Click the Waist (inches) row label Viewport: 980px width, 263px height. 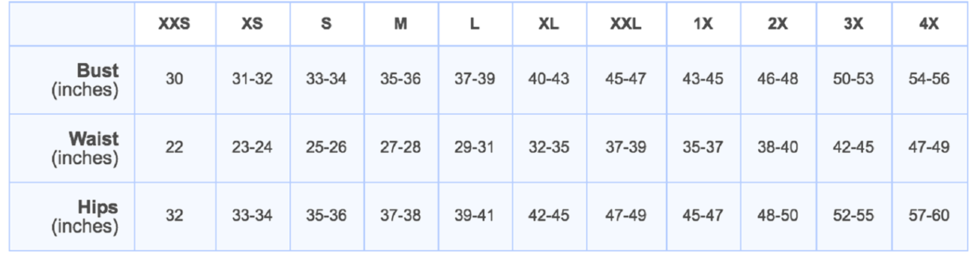pyautogui.click(x=85, y=148)
